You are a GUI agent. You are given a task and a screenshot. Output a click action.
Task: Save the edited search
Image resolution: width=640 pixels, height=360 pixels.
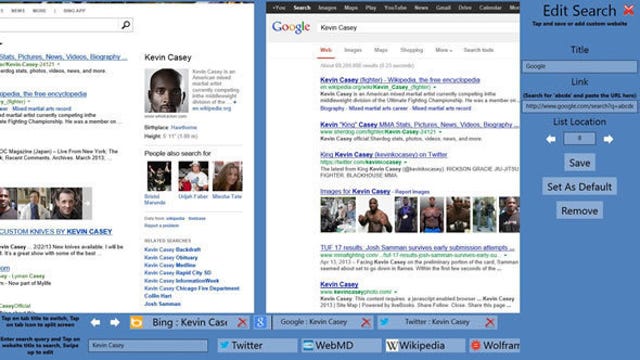[580, 162]
